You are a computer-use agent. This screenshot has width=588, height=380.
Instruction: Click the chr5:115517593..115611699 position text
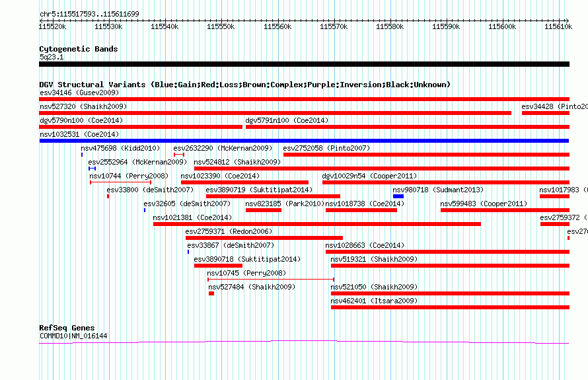pyautogui.click(x=89, y=14)
